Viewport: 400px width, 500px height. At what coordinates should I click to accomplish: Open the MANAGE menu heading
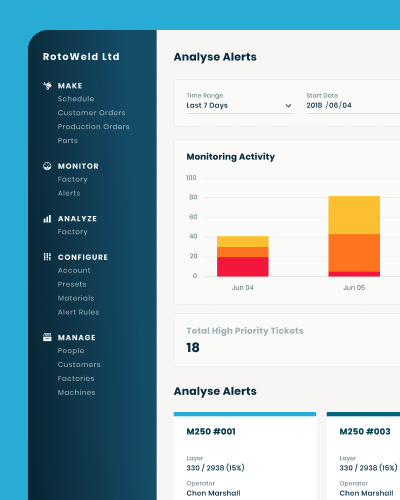coord(77,338)
